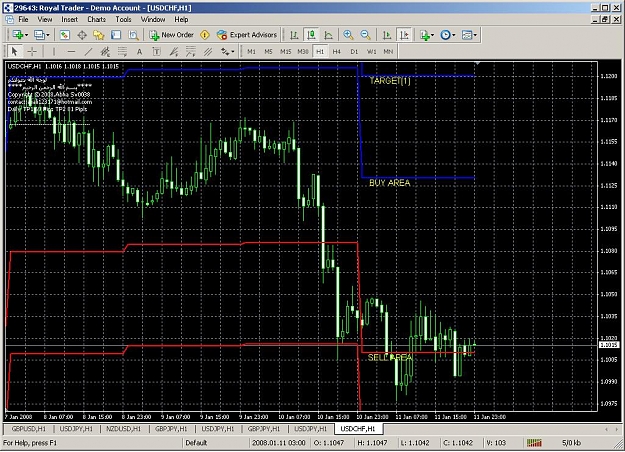This screenshot has height=452, width=625.
Task: Select the arrow cursor tool
Action: point(14,51)
